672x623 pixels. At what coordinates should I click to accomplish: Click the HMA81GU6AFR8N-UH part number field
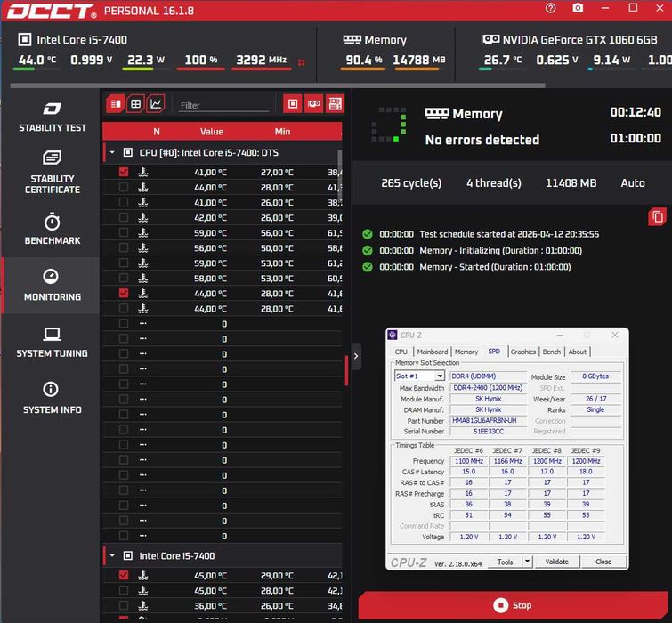point(488,421)
